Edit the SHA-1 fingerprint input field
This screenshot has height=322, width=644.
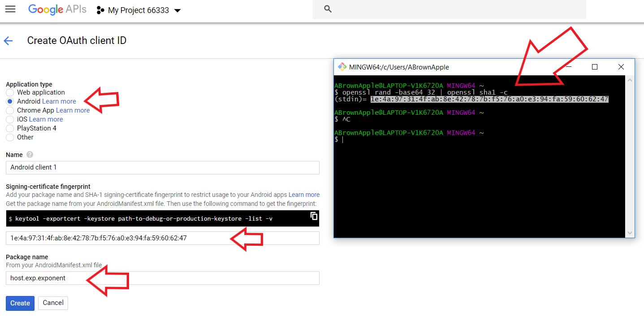163,238
